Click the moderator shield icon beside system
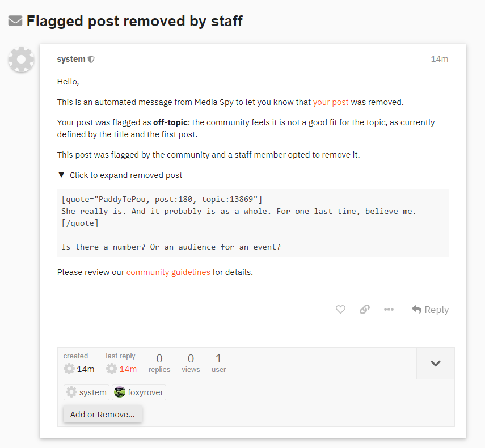 tap(91, 60)
